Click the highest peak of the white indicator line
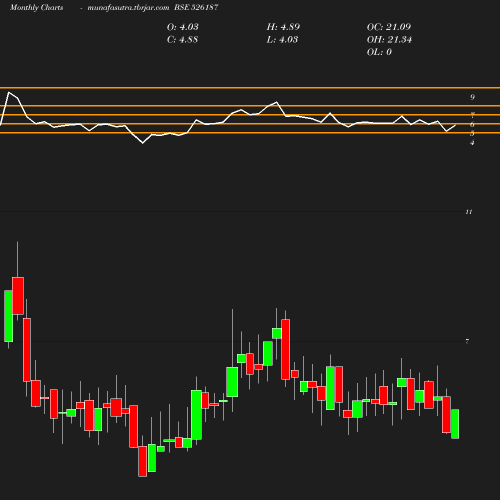This screenshot has width=500, height=500. 9,92
